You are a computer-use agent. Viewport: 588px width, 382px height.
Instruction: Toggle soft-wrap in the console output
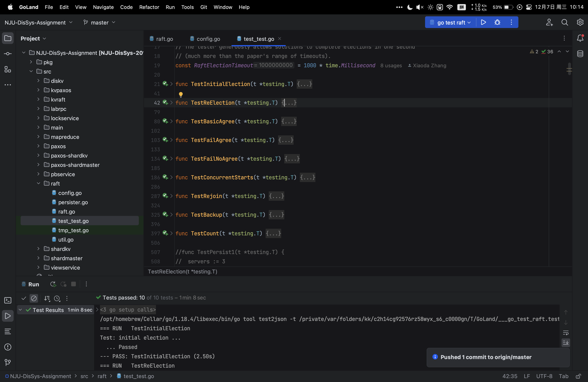pyautogui.click(x=565, y=333)
